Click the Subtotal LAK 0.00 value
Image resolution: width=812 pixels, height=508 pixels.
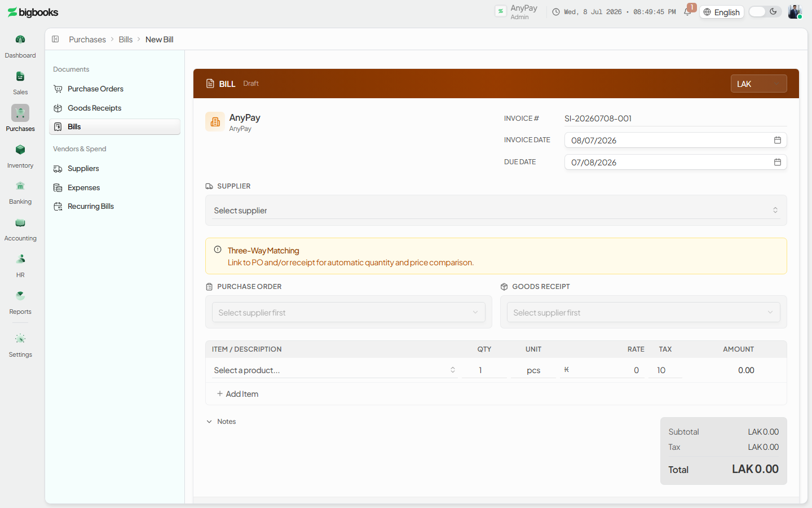tap(764, 432)
